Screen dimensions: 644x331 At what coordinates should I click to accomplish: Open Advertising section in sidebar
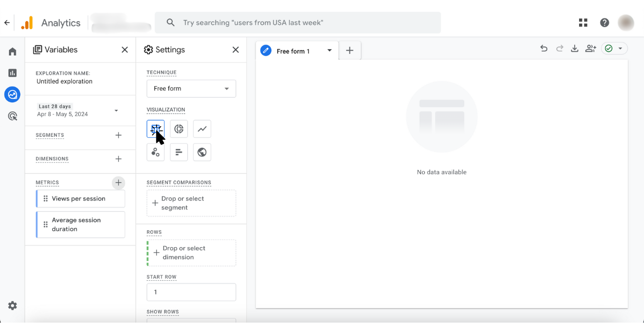pos(12,116)
